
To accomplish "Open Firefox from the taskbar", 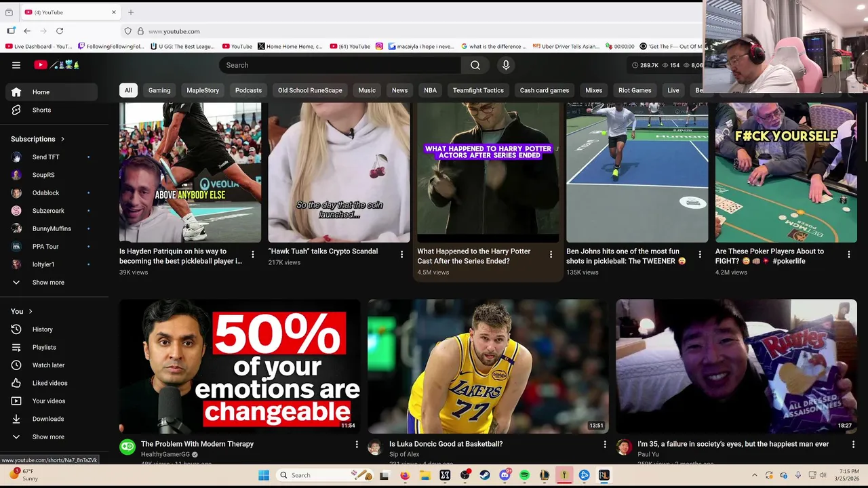I will pyautogui.click(x=405, y=475).
